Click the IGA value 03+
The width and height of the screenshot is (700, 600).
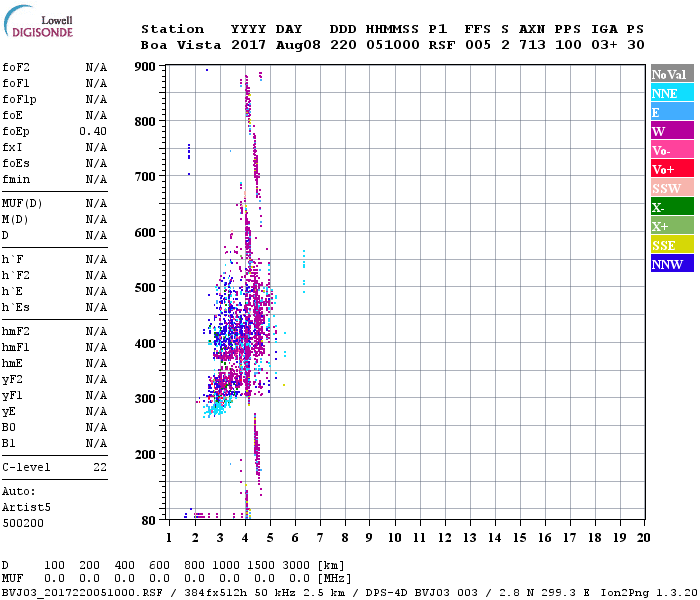click(604, 45)
